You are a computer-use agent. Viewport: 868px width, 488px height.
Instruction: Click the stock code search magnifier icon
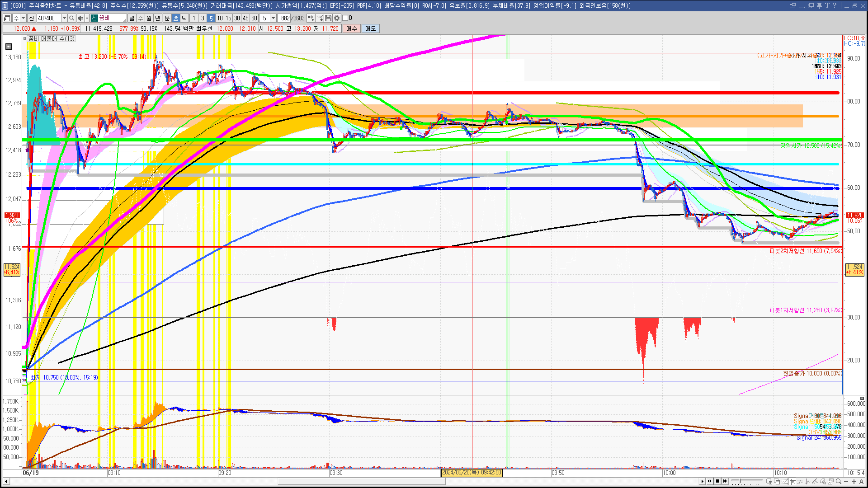(x=71, y=18)
